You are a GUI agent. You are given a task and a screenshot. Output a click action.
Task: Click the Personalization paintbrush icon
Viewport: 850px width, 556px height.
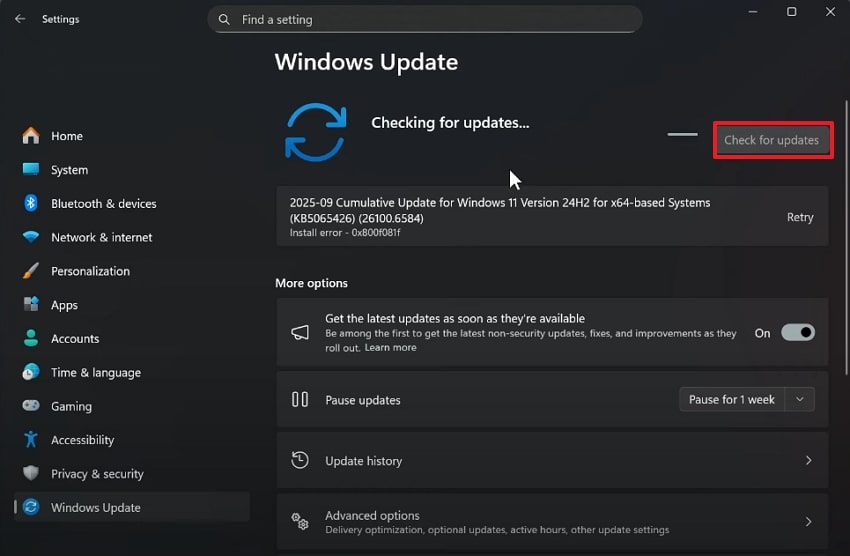click(x=31, y=270)
